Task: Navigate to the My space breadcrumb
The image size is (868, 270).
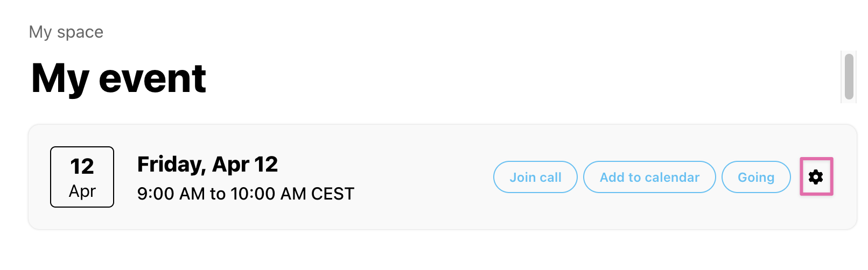Action: (66, 32)
